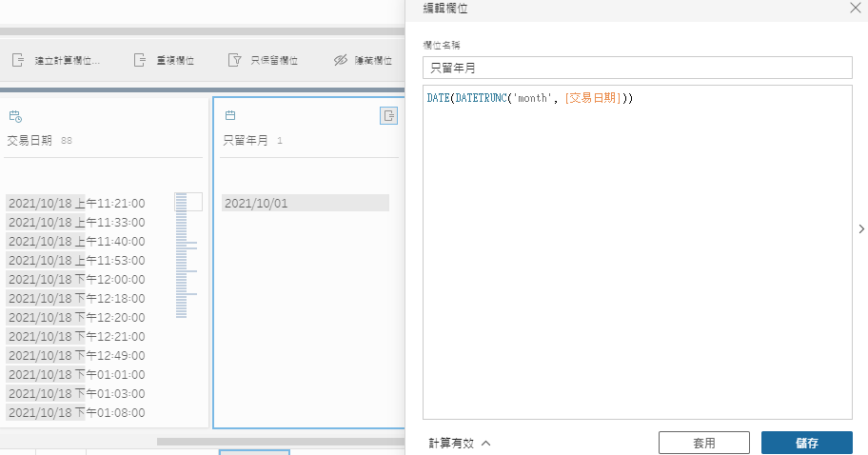868x455 pixels.
Task: Select value 2021/10/18 下午01:08:00
Action: tap(77, 413)
